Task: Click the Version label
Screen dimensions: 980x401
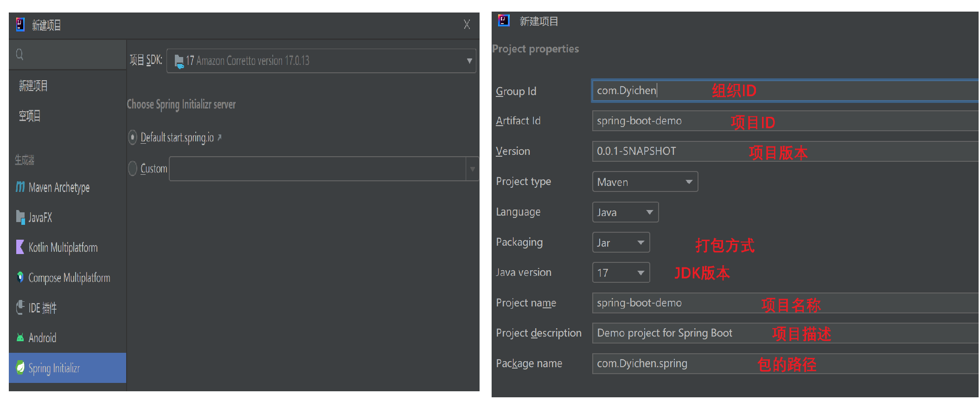Action: pyautogui.click(x=512, y=151)
